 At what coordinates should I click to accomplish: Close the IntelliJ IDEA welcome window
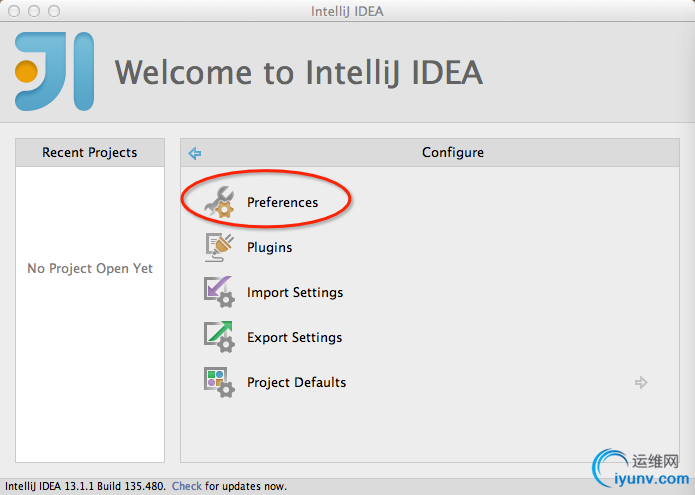pyautogui.click(x=14, y=11)
